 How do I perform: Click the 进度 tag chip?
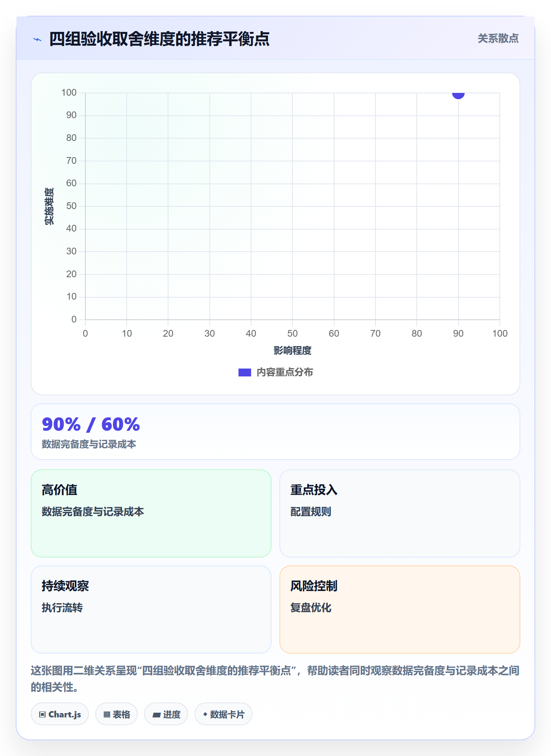166,714
